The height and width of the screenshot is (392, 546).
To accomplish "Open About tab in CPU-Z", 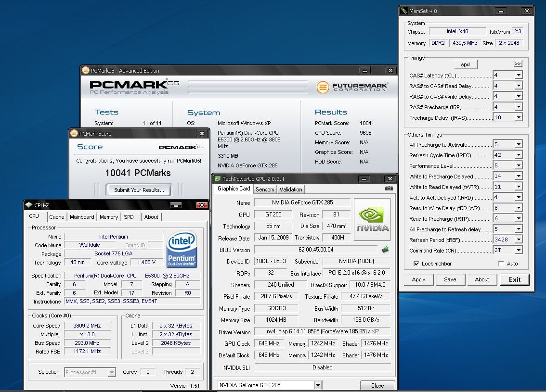I will (x=151, y=217).
